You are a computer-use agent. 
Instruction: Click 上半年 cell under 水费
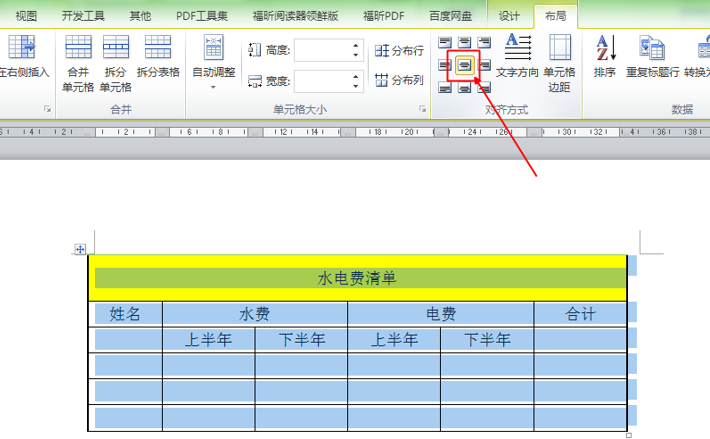point(208,339)
